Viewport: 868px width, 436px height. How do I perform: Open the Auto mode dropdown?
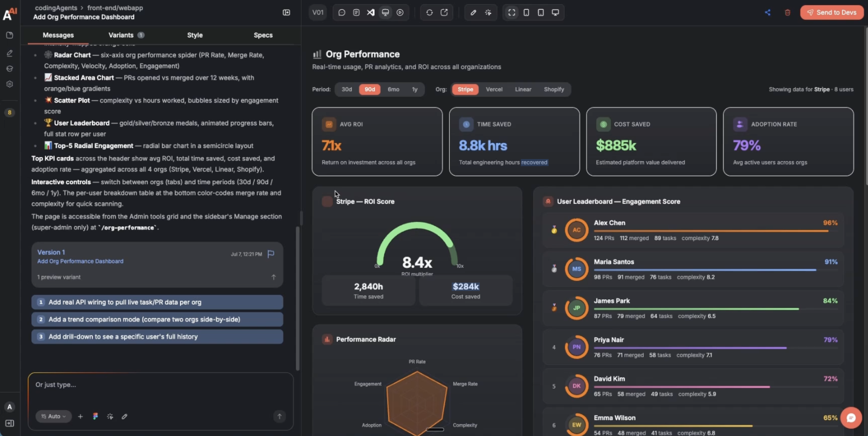coord(54,416)
